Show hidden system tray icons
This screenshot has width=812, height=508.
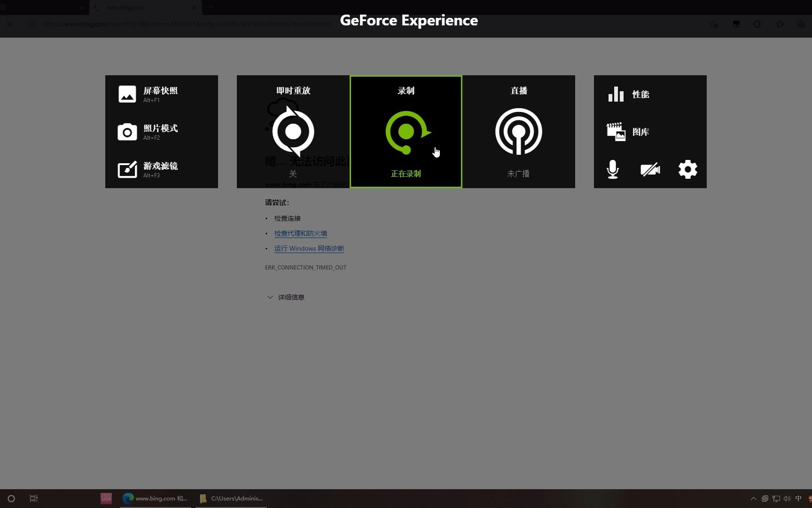[754, 499]
